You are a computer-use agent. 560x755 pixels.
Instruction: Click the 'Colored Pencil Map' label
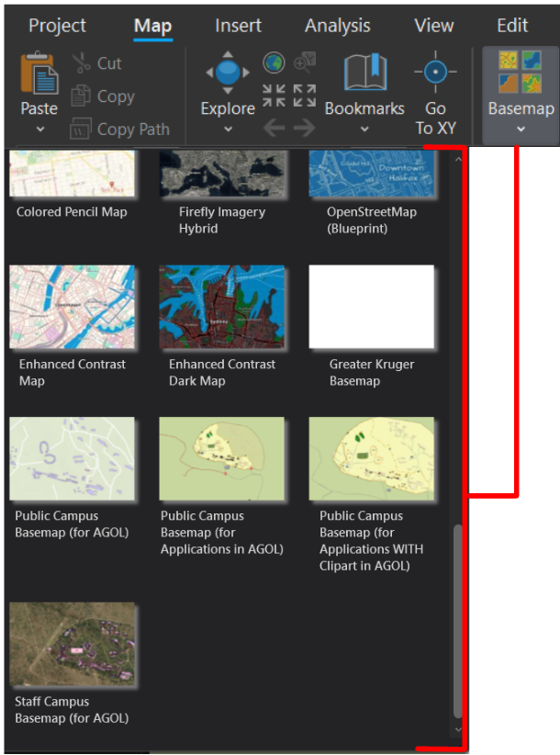[72, 212]
